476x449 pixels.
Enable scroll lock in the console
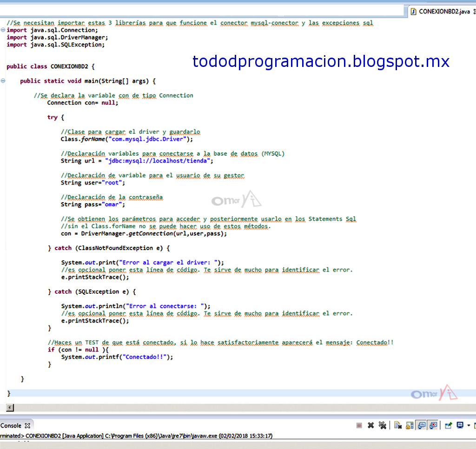pos(409,425)
